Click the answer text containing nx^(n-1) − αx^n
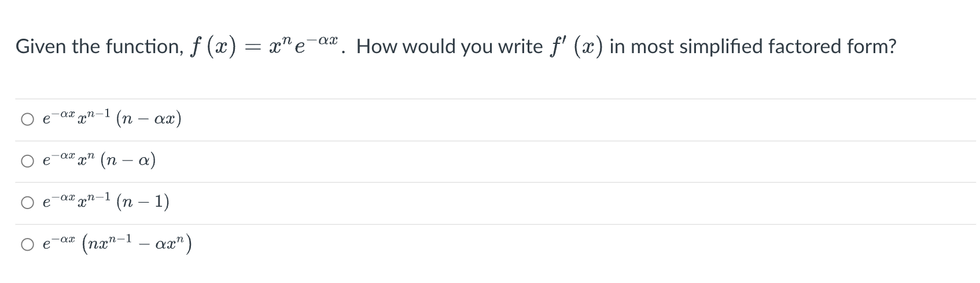The image size is (980, 283). [x=117, y=244]
